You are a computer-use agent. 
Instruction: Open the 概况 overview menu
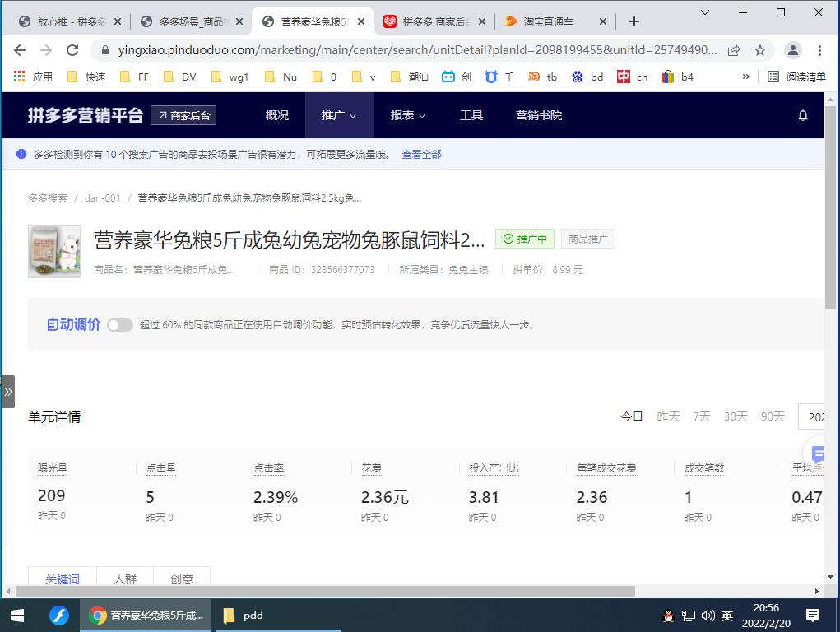coord(277,115)
